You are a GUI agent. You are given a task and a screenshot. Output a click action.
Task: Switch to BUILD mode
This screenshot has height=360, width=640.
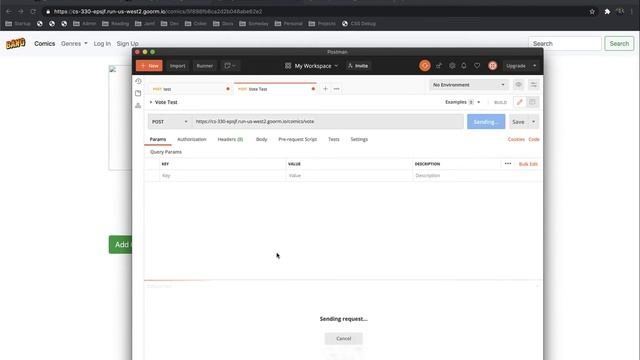tap(500, 102)
